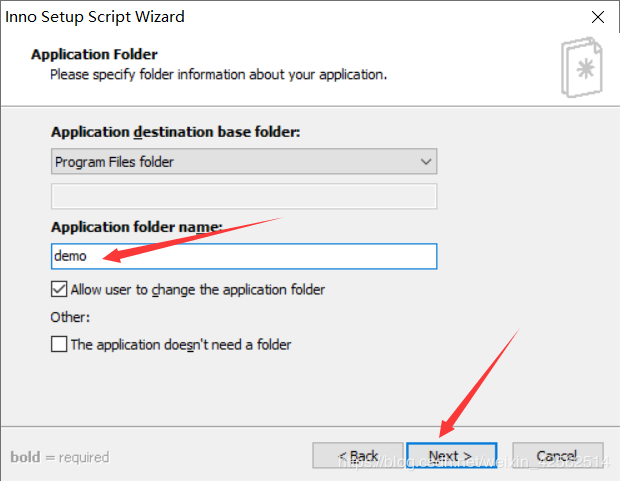Click the 'Other:' section label
620x481 pixels.
point(70,317)
